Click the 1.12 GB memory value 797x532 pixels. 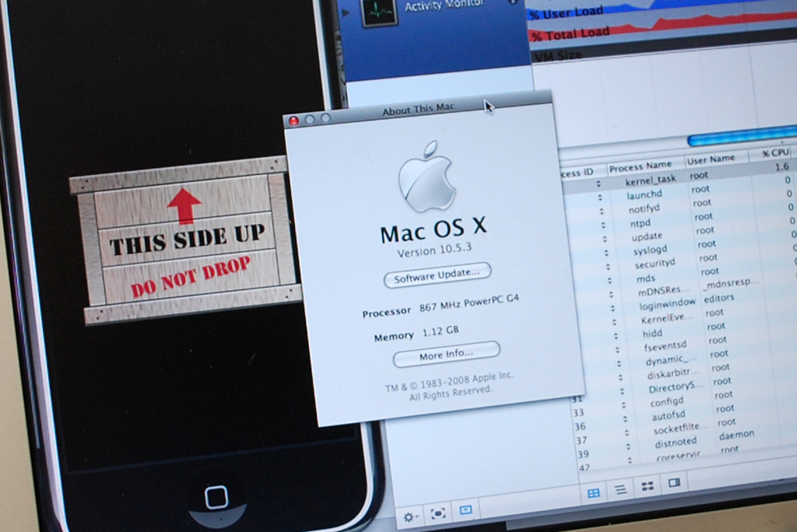pyautogui.click(x=441, y=331)
